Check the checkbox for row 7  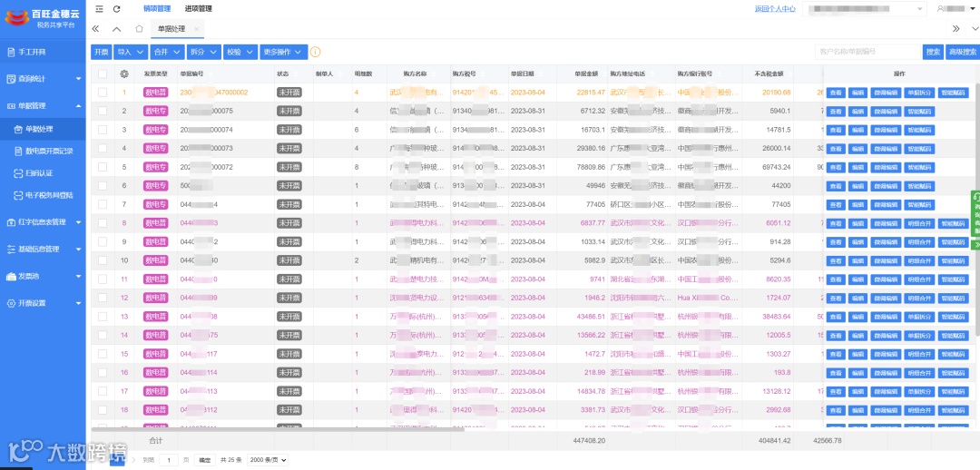pyautogui.click(x=103, y=204)
